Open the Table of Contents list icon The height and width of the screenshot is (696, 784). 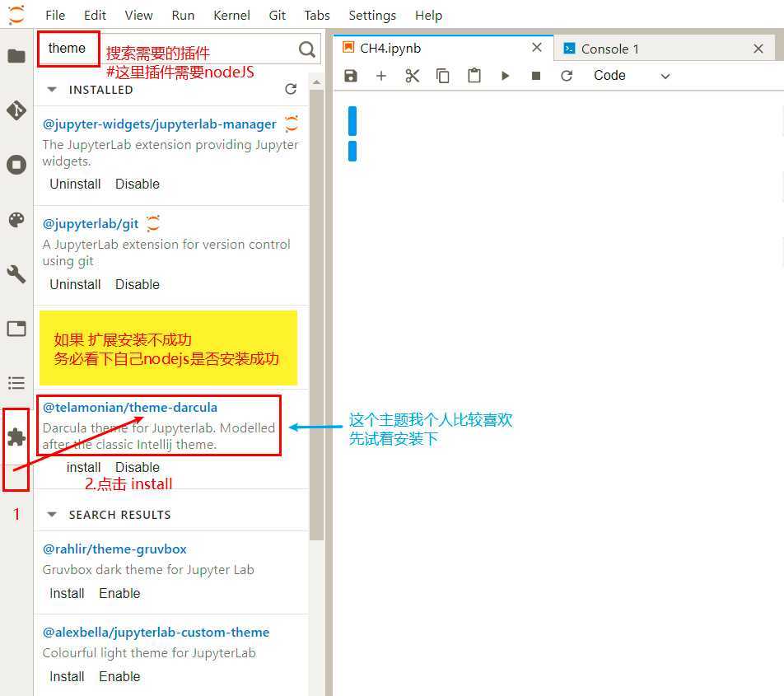(x=16, y=383)
